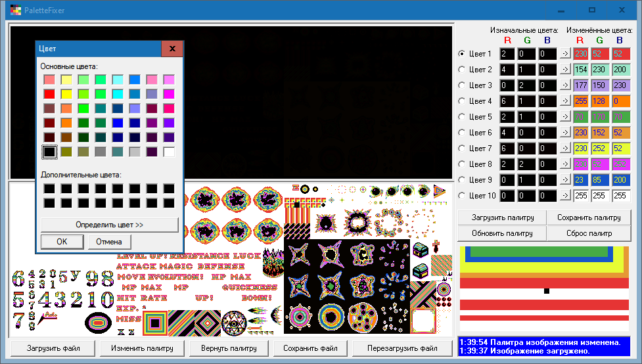This screenshot has height=364, width=642.
Task: Click changed B field 200 of Цвет 9
Action: 621,180
